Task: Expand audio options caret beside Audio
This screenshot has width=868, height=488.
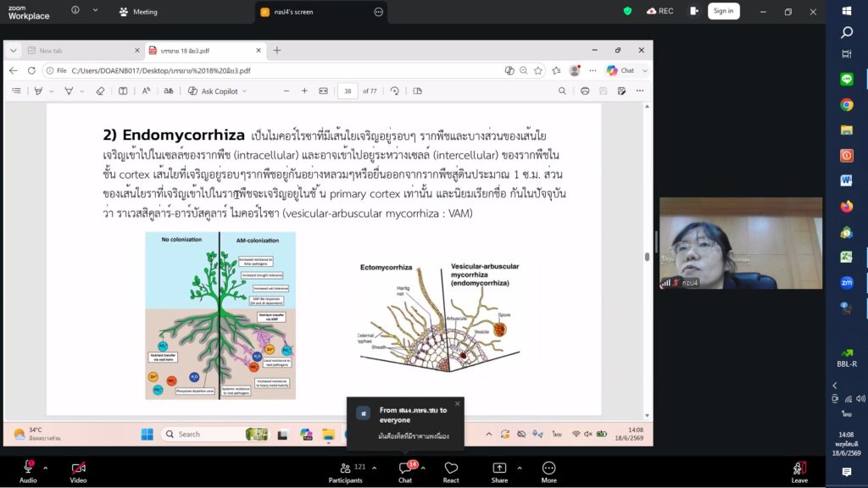Action: click(x=46, y=468)
